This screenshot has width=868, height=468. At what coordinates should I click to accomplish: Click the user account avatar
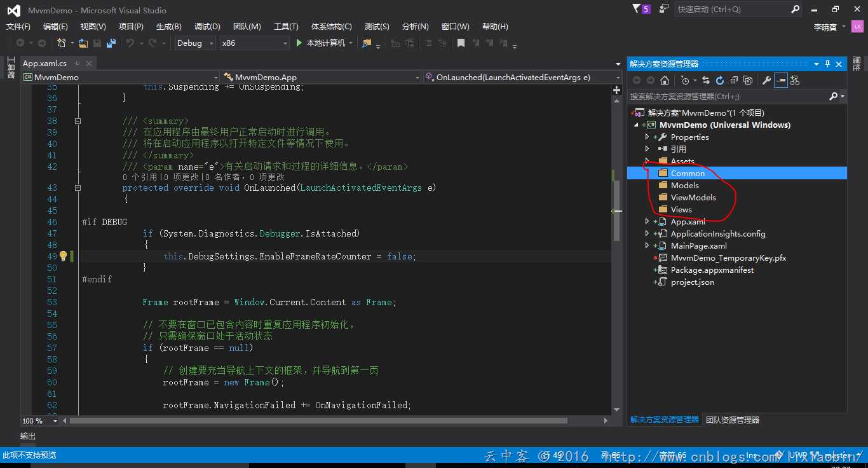(857, 27)
